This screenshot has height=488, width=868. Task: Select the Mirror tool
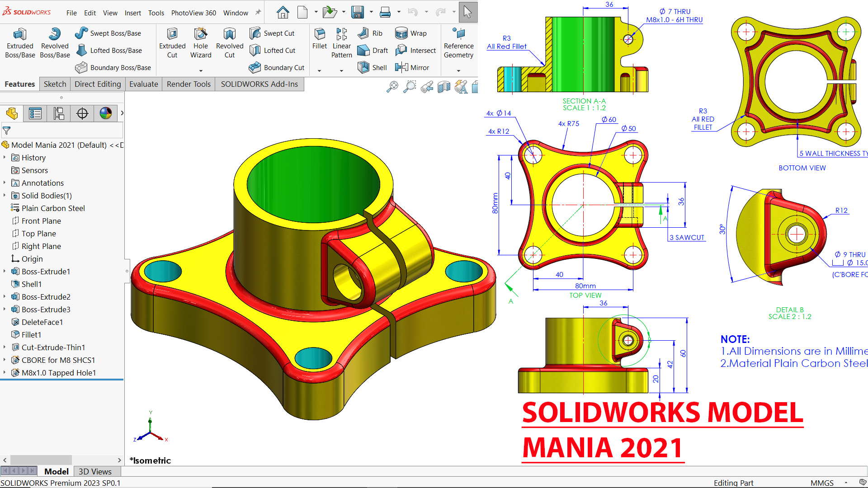412,67
